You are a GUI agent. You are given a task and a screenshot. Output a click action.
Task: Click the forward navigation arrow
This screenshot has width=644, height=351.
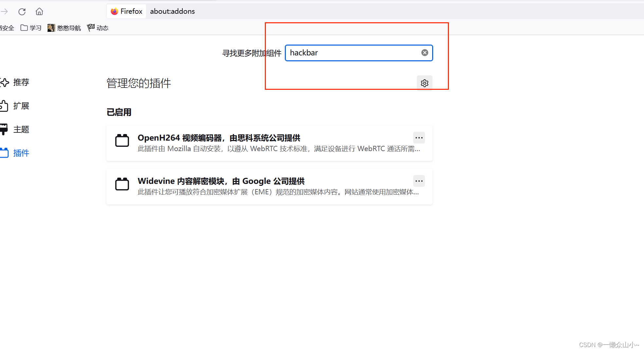[x=4, y=11]
